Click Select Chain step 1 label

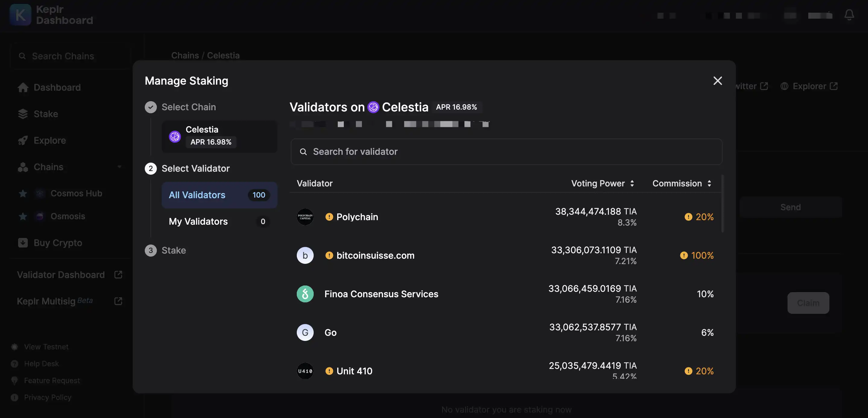click(189, 107)
